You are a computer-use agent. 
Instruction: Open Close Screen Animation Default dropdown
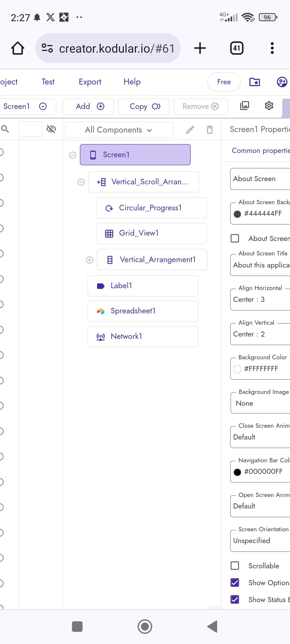tap(260, 437)
